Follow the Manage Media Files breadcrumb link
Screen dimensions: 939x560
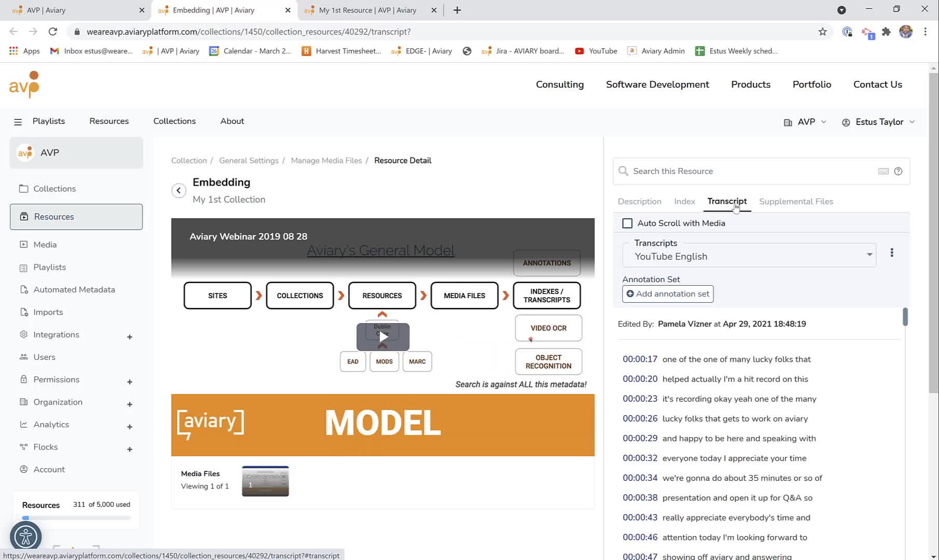point(326,160)
